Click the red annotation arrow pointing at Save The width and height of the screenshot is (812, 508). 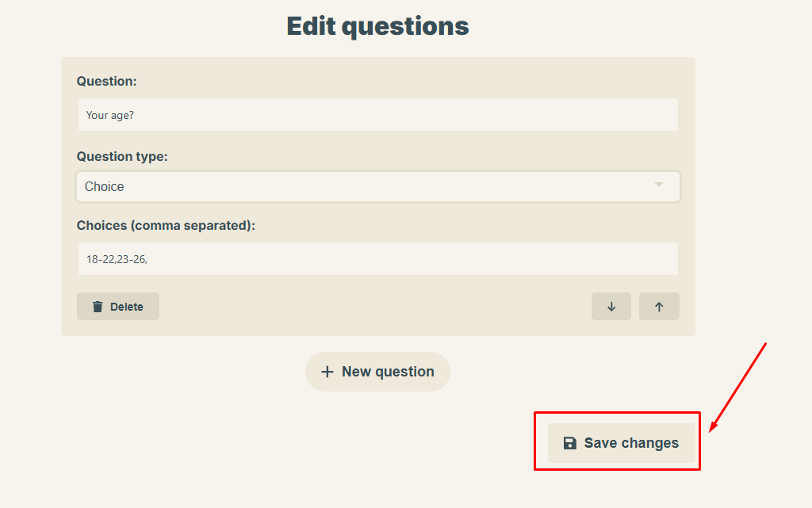737,387
